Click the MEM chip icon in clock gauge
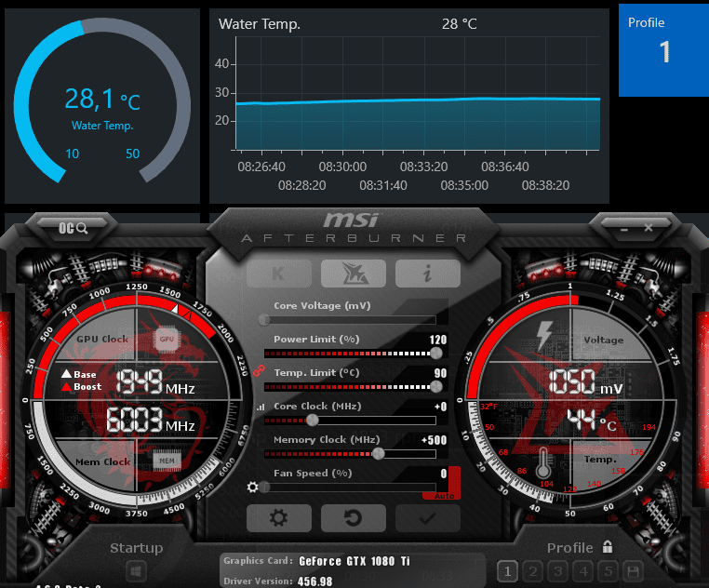The height and width of the screenshot is (588, 709). 167,461
